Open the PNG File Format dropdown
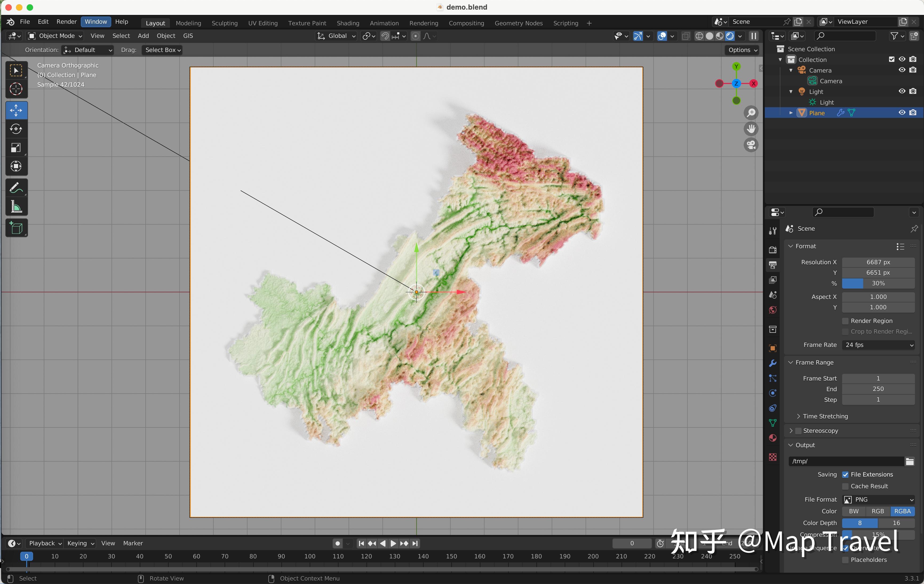924x584 pixels. click(x=878, y=499)
